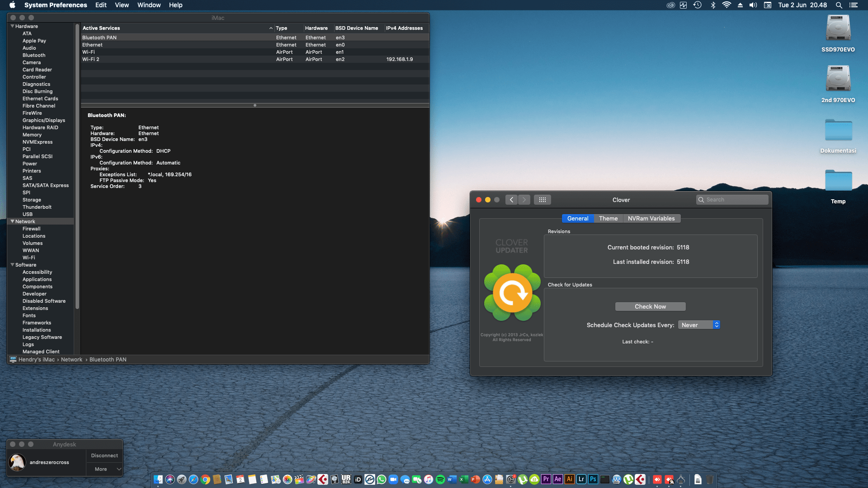Image resolution: width=868 pixels, height=488 pixels.
Task: Collapse the Software section triangle
Action: pos(12,265)
